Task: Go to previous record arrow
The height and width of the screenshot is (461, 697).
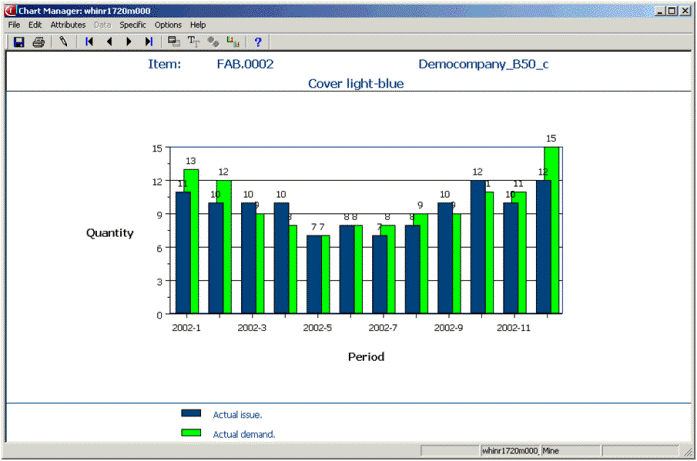Action: tap(109, 42)
